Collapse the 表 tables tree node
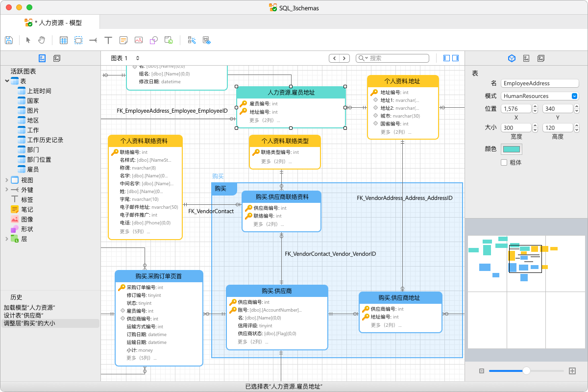Viewport: 588px width, 392px height. pyautogui.click(x=7, y=81)
